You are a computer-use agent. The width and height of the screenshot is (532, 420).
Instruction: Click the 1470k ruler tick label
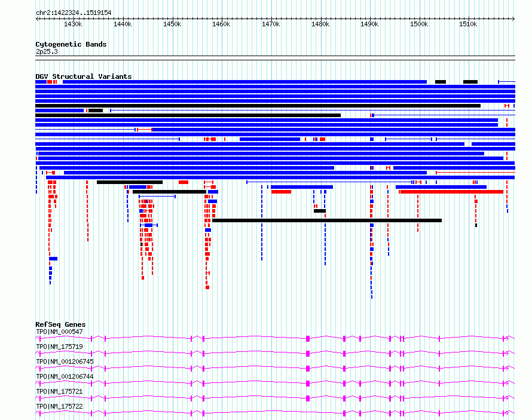coord(271,24)
